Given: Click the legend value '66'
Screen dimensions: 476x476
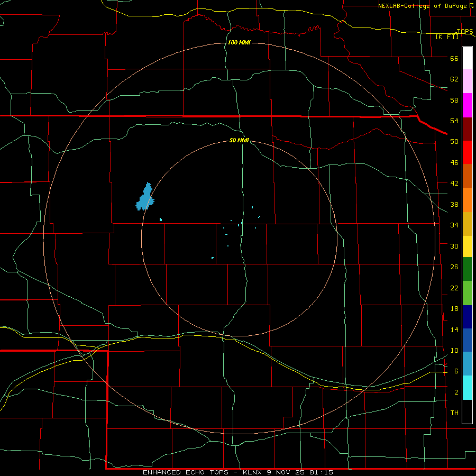Looking at the screenshot, I should point(454,58).
